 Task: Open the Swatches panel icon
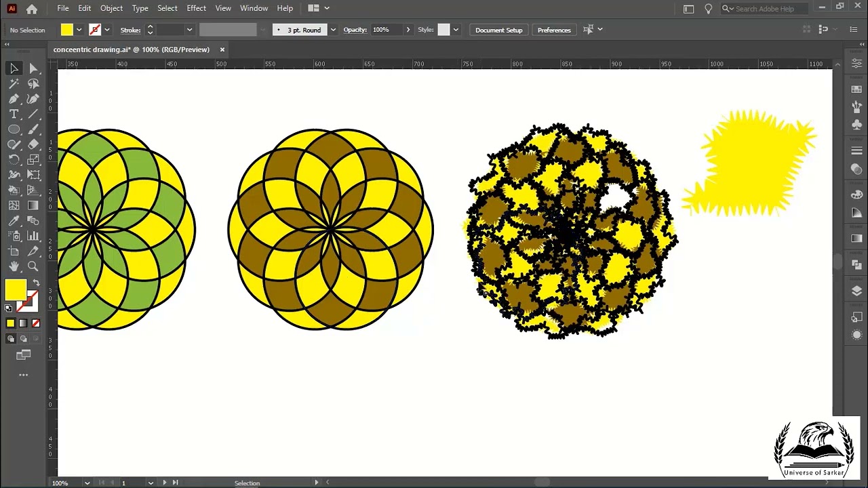tap(856, 89)
